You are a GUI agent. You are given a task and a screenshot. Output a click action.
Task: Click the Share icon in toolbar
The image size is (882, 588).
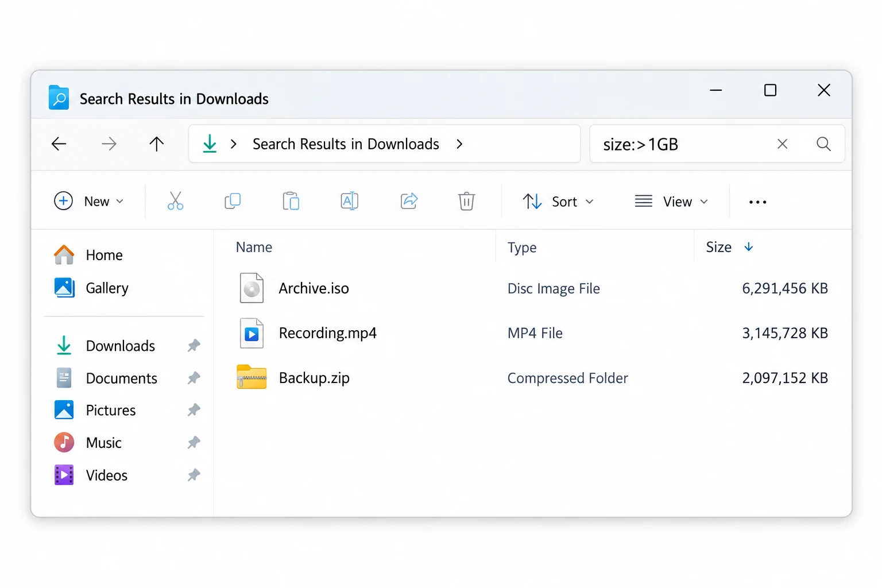click(409, 201)
